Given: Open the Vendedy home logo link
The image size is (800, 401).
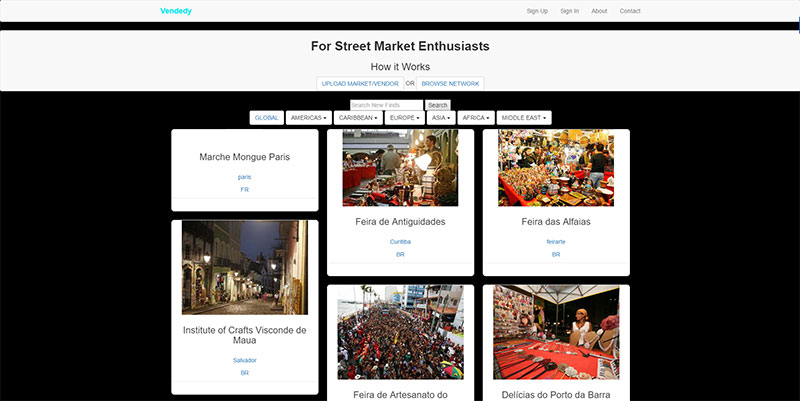Looking at the screenshot, I should pos(176,11).
